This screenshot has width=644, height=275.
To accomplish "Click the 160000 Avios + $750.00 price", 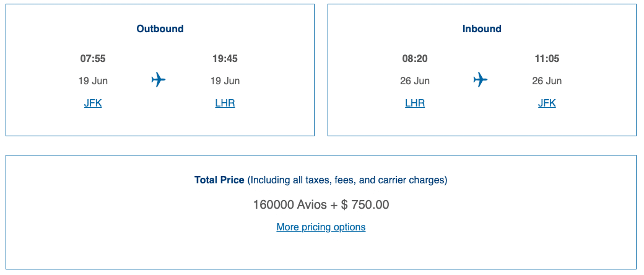I will pos(321,204).
